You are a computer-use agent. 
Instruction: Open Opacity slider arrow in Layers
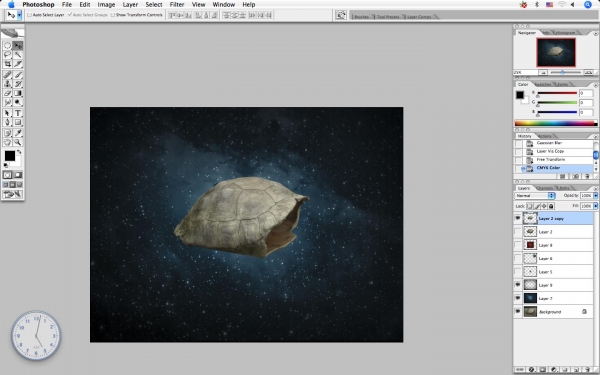tap(596, 196)
